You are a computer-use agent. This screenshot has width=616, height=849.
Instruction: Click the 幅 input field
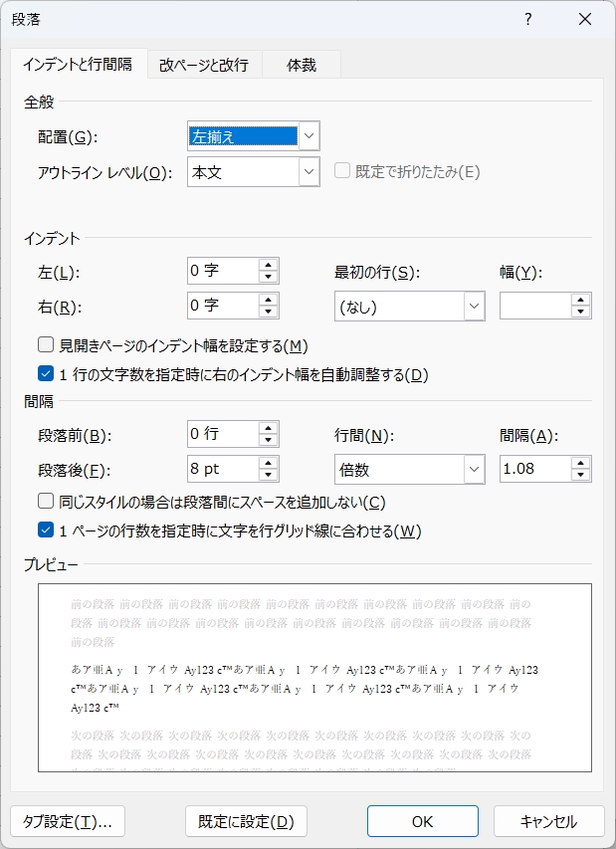pyautogui.click(x=535, y=306)
